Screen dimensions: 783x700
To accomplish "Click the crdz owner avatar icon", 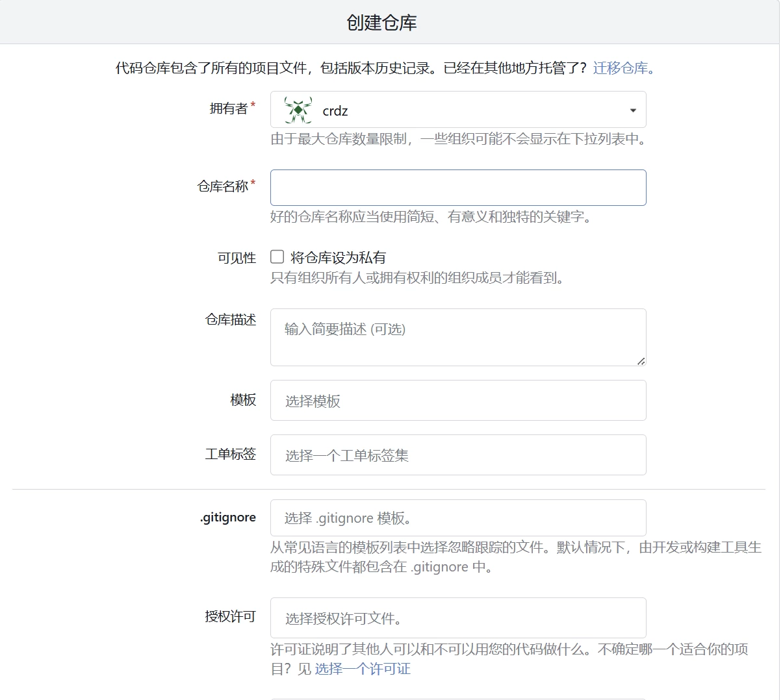I will (298, 110).
